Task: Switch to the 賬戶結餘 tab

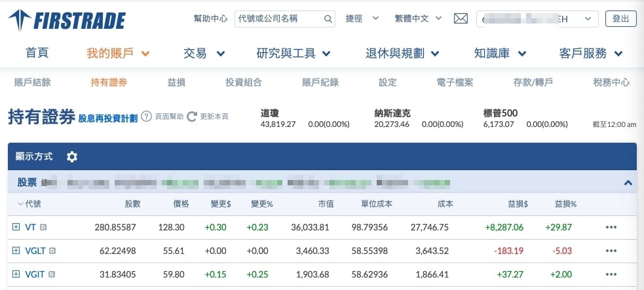Action: 33,82
